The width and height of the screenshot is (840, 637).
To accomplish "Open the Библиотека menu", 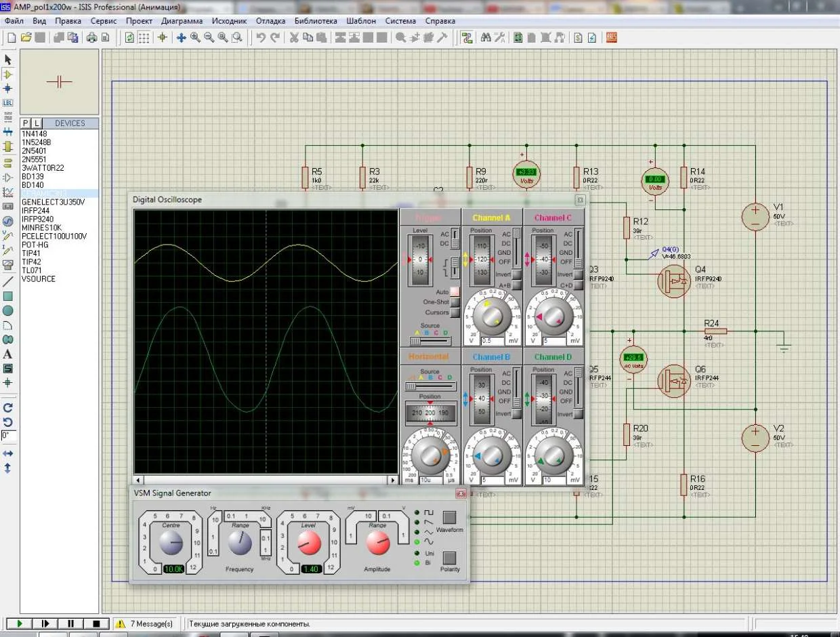I will point(315,21).
